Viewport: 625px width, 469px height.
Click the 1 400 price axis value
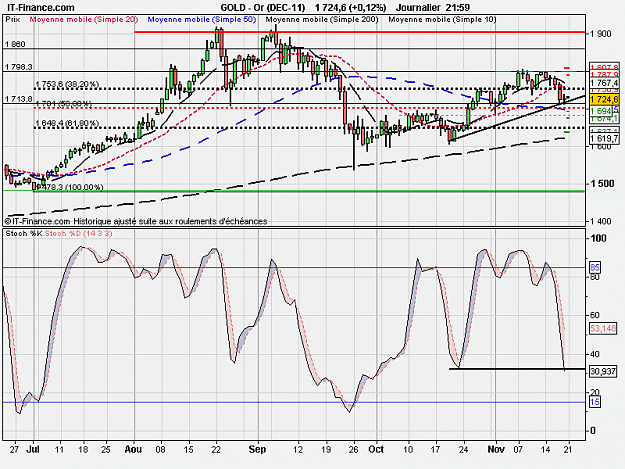click(x=601, y=221)
